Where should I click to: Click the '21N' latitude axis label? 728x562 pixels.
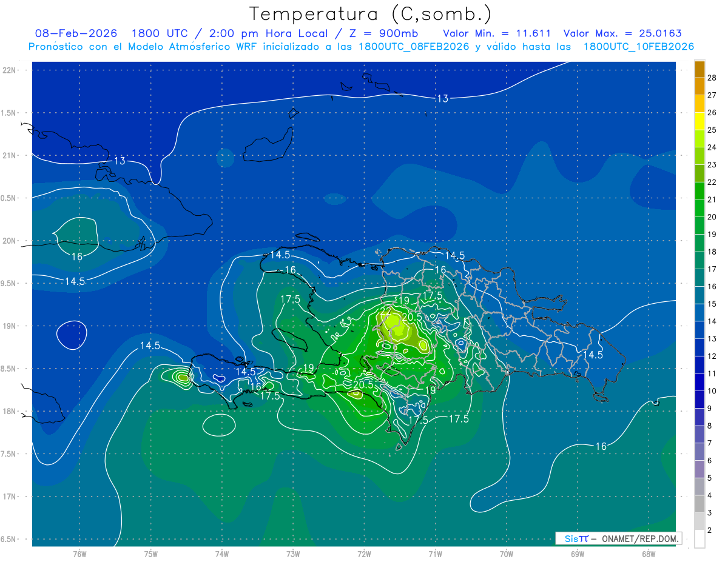(10, 155)
